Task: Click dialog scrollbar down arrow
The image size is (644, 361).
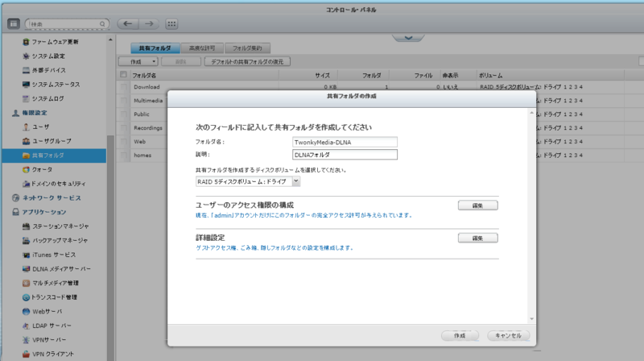Action: (532, 319)
